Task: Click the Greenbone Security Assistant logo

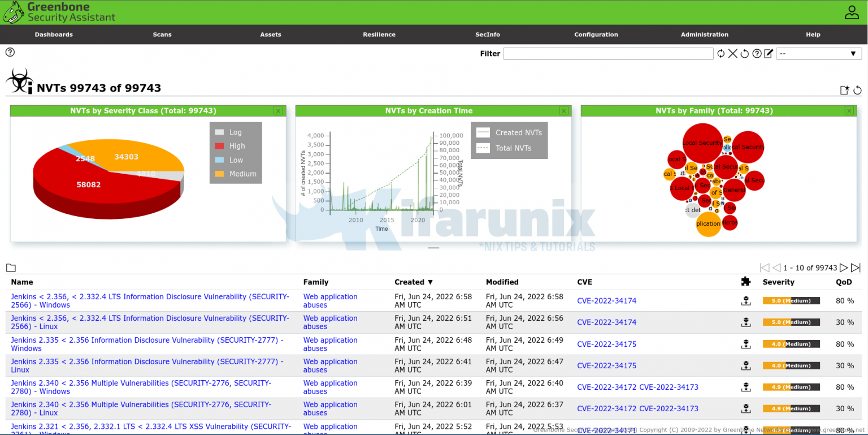Action: click(59, 12)
